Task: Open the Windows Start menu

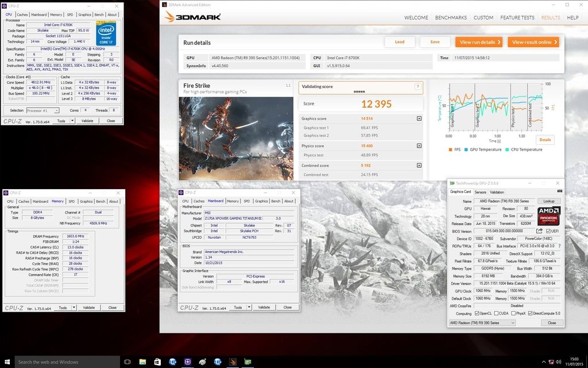Action: 7,362
